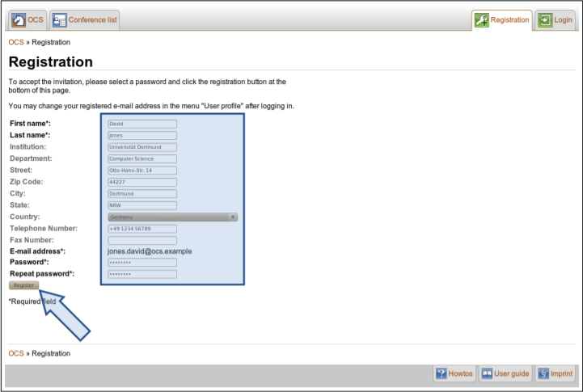Select the Institution input field
The image size is (583, 392).
[x=142, y=148]
